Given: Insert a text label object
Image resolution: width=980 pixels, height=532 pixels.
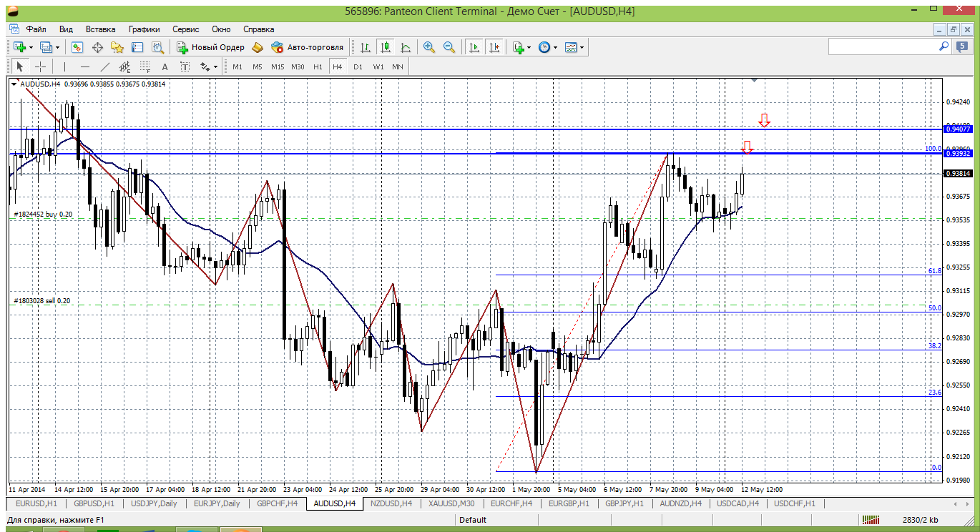Looking at the screenshot, I should (165, 66).
